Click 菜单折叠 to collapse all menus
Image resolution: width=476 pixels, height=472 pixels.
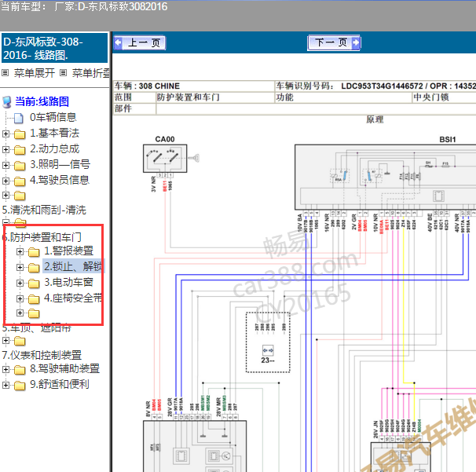click(x=90, y=73)
